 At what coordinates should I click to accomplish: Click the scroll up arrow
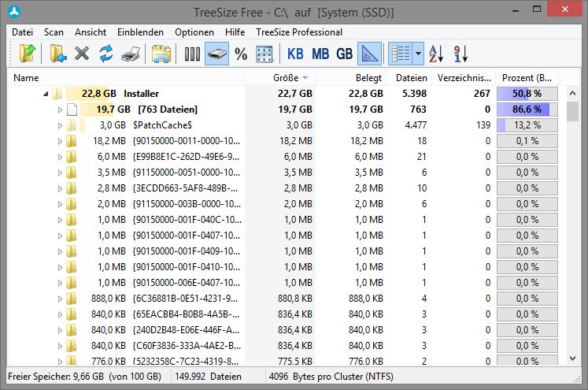[x=572, y=93]
